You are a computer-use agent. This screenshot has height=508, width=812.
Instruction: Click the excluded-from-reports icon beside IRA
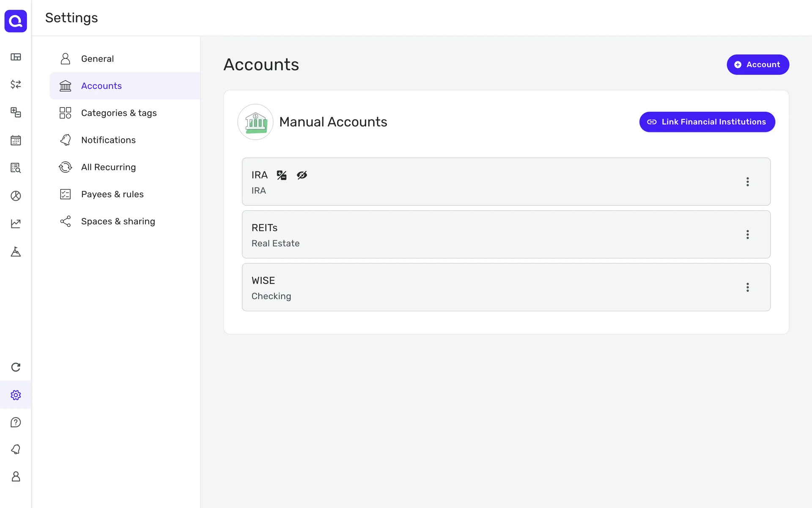[x=282, y=175]
